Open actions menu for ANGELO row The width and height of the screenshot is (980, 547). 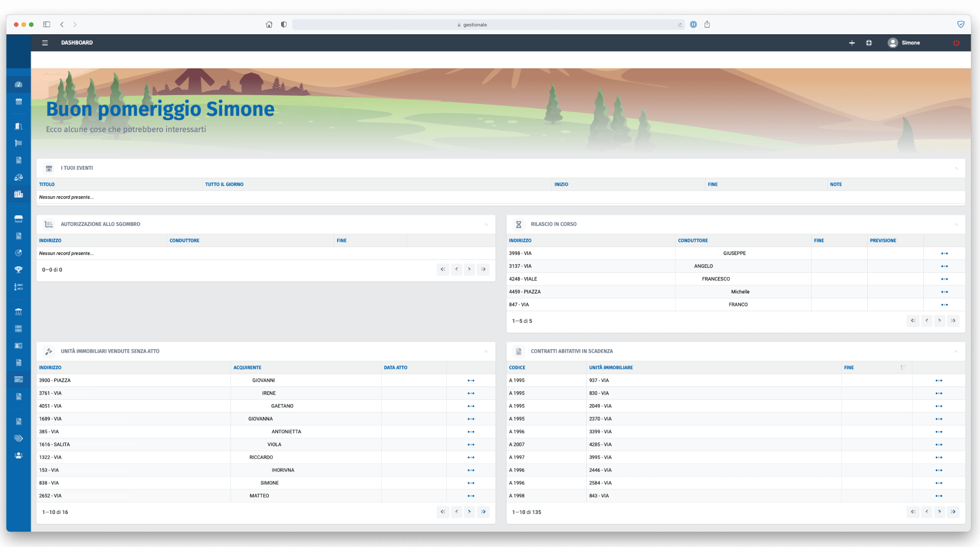944,266
